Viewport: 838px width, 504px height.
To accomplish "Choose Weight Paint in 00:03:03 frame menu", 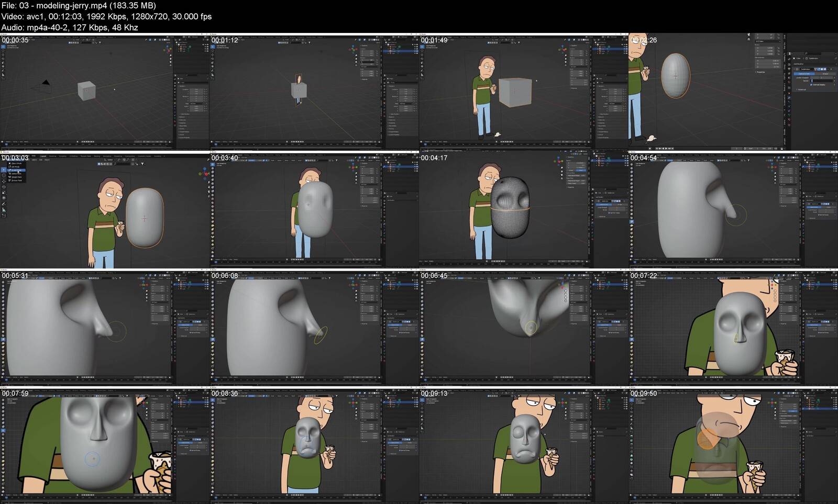I will coord(16,177).
